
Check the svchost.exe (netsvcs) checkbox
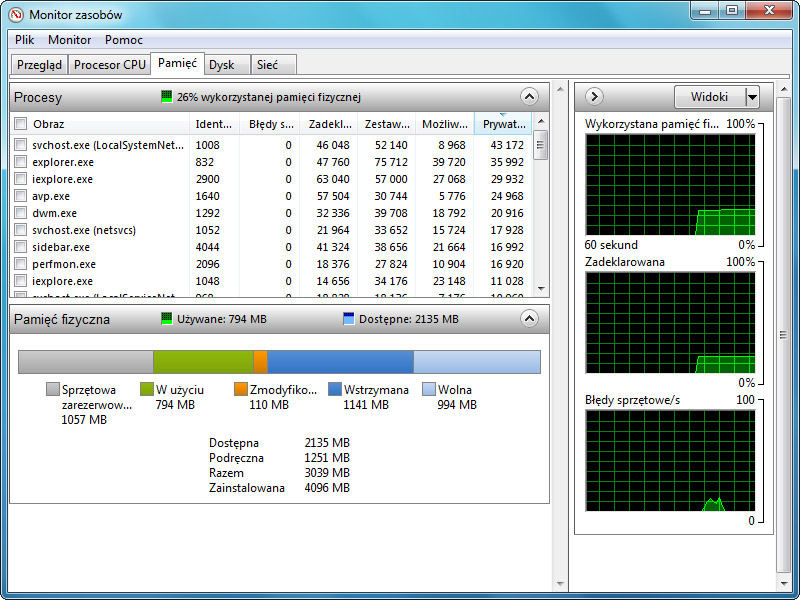point(20,230)
